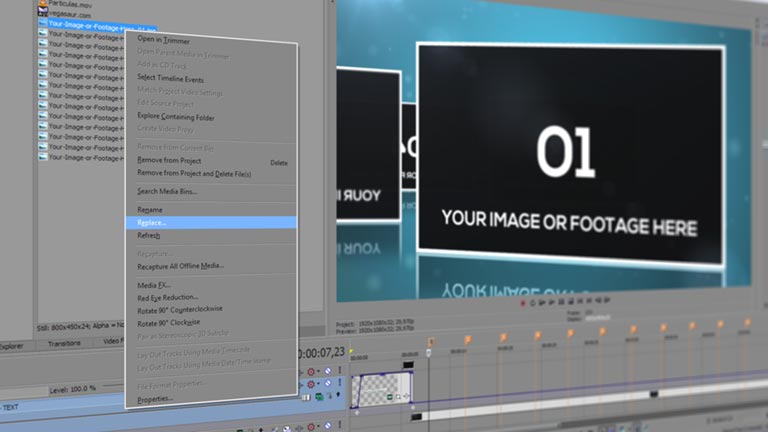Open Search Media Bins... entry

click(167, 192)
